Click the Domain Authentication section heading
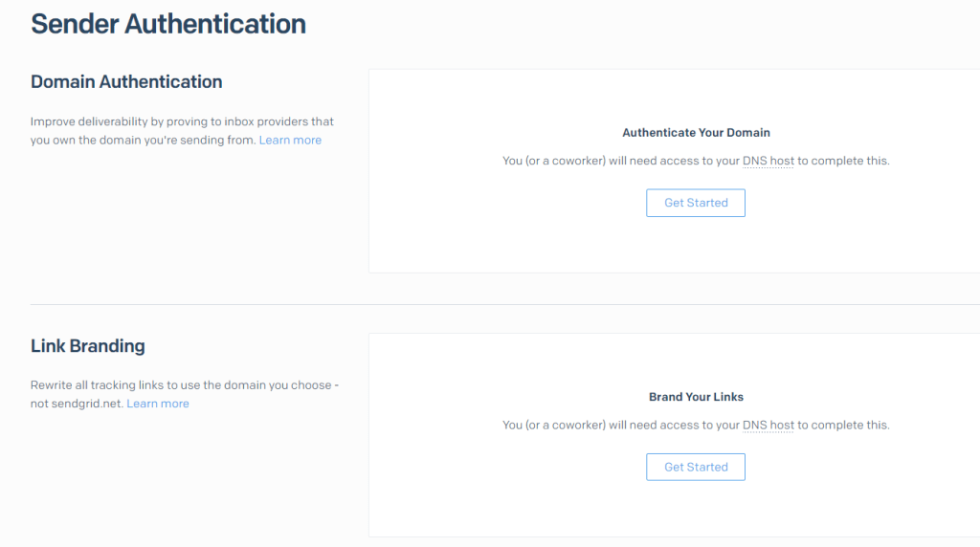This screenshot has width=980, height=547. (126, 82)
